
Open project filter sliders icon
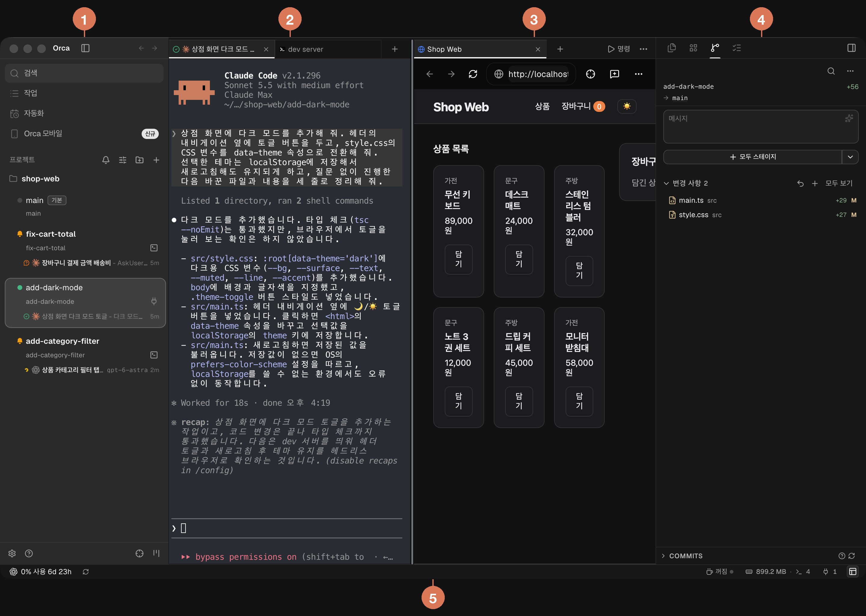pos(122,160)
